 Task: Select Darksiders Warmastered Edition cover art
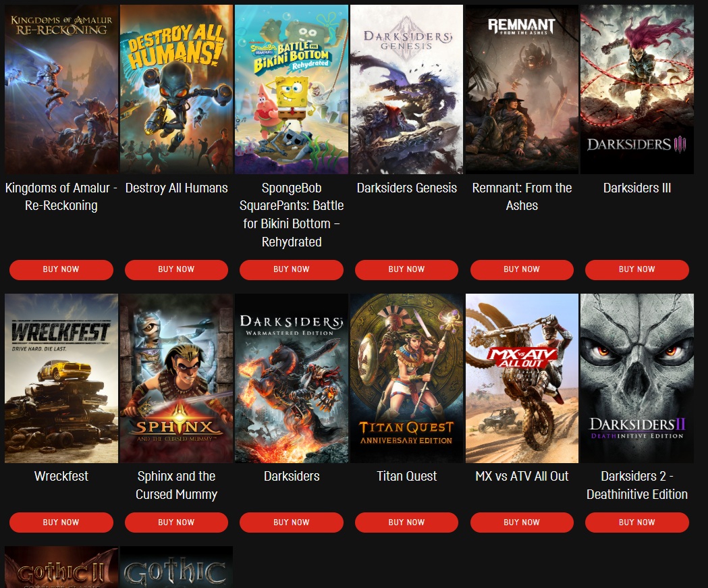[x=292, y=379]
